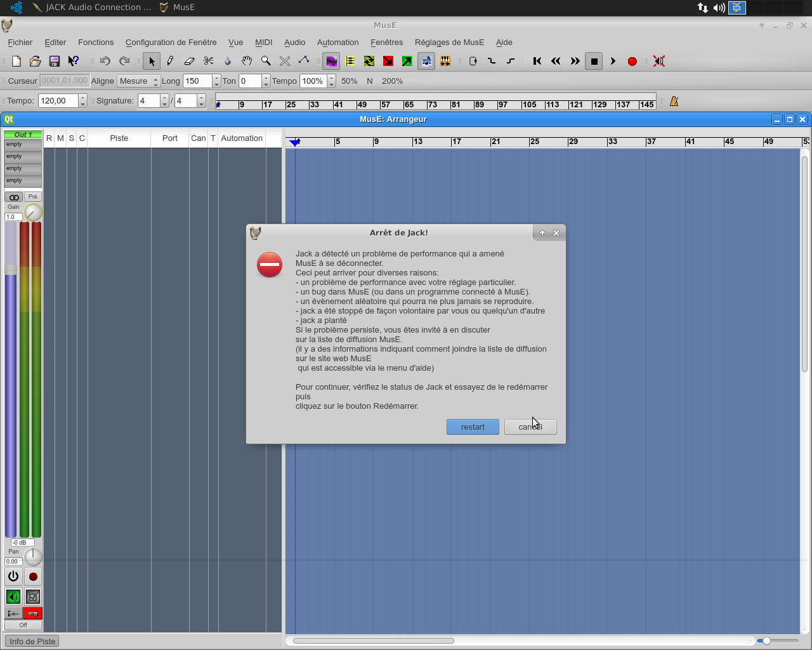Screen dimensions: 812x650
Task: Click the signature numerator stepper arrows
Action: (x=165, y=101)
